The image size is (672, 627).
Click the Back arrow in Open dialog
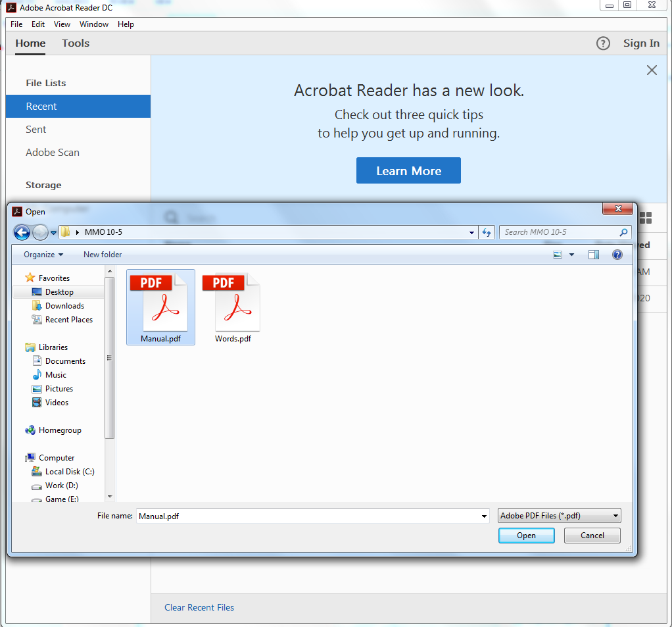pos(22,232)
